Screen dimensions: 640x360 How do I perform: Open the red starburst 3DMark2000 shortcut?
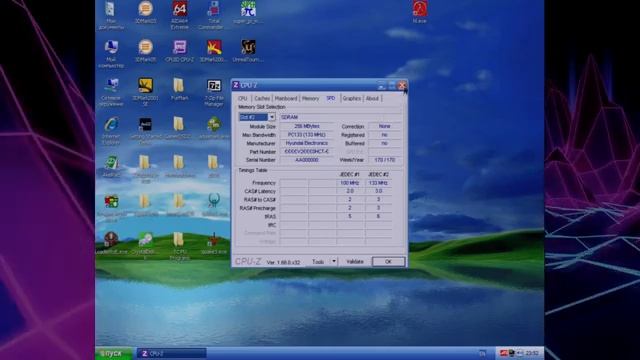pos(213,51)
